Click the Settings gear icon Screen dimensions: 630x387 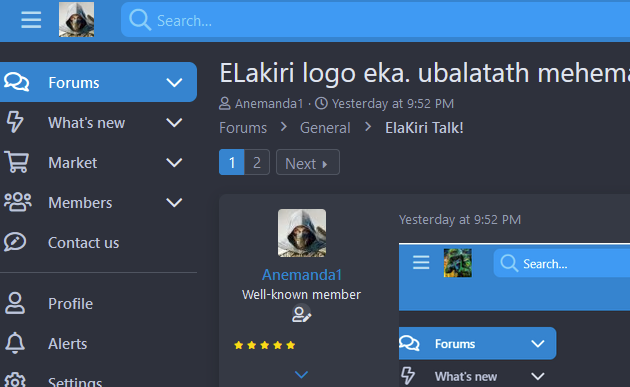coord(15,381)
